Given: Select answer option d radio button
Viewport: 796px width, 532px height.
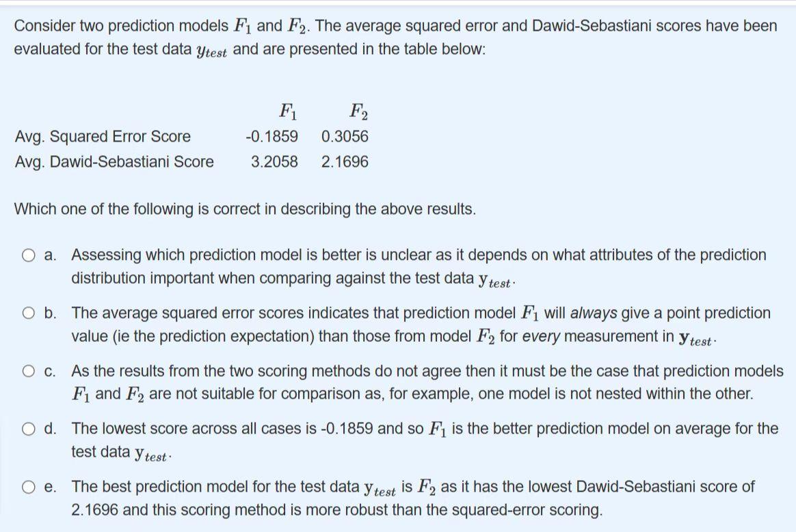Looking at the screenshot, I should pyautogui.click(x=29, y=429).
